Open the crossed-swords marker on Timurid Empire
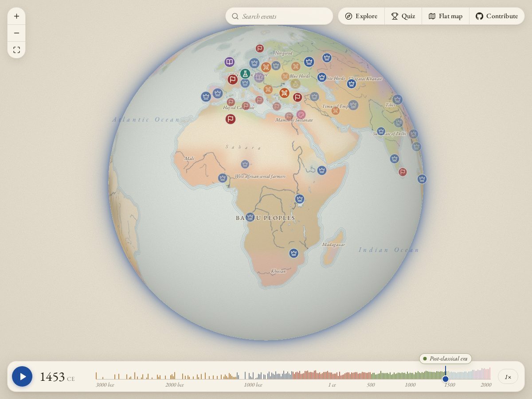Screen dimensions: 532x399 coord(336,111)
